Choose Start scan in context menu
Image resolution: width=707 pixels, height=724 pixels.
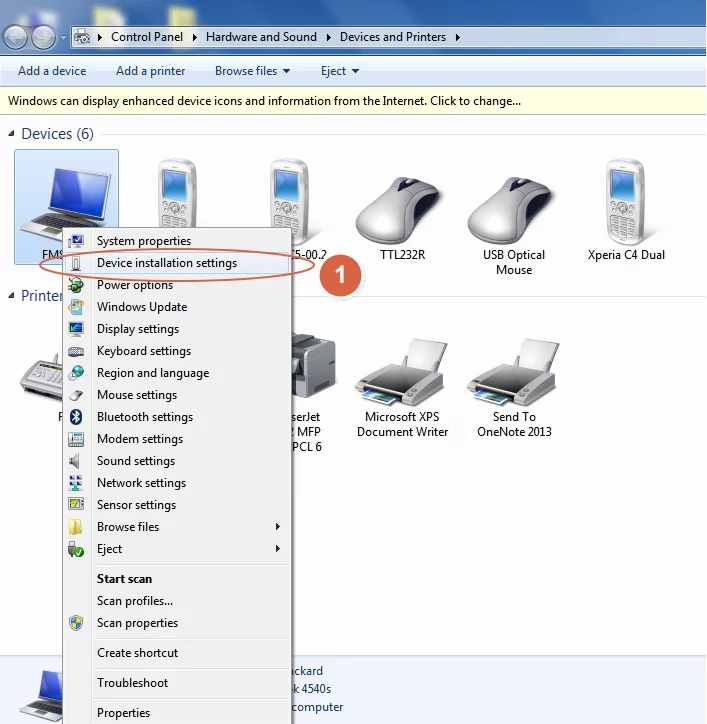click(176, 579)
